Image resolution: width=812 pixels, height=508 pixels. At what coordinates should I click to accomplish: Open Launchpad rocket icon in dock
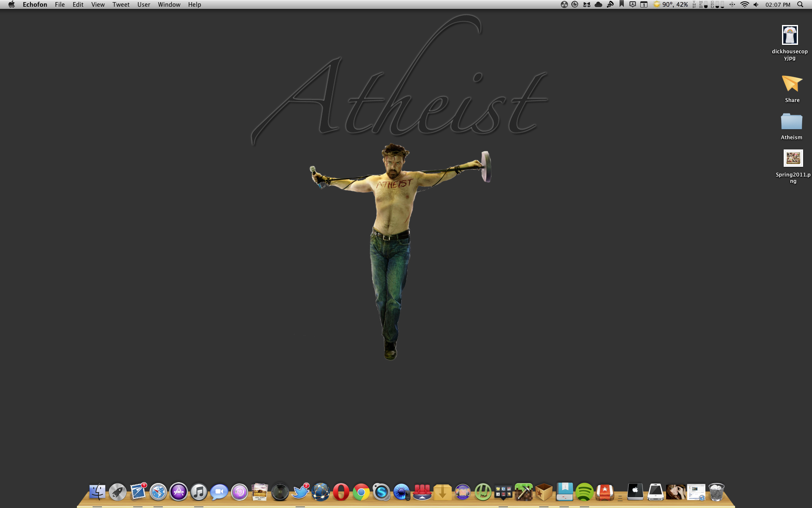118,492
